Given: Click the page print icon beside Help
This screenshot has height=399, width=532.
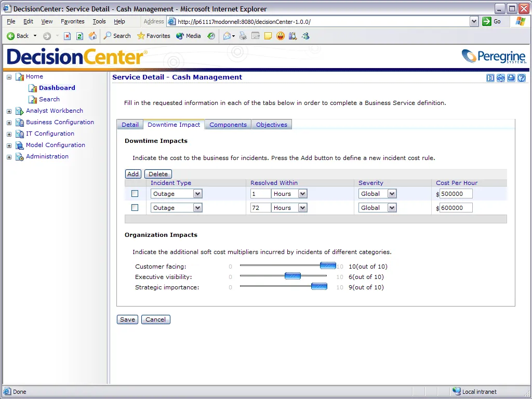Looking at the screenshot, I should [x=511, y=78].
